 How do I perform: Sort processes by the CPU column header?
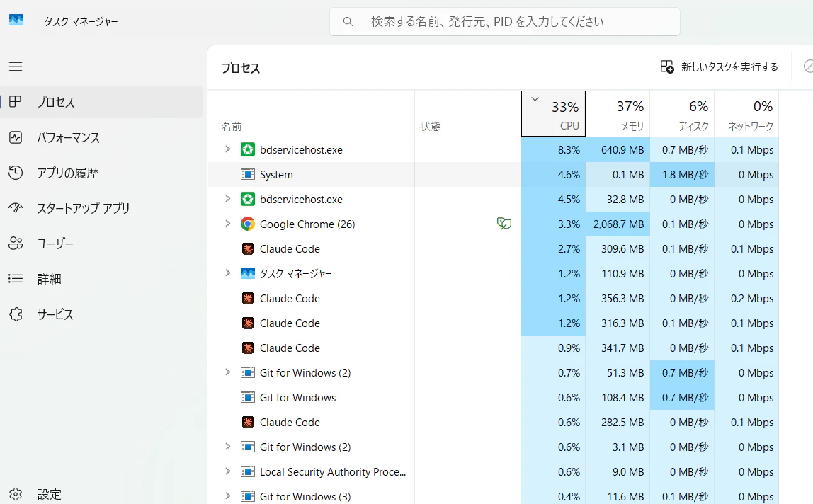click(553, 113)
